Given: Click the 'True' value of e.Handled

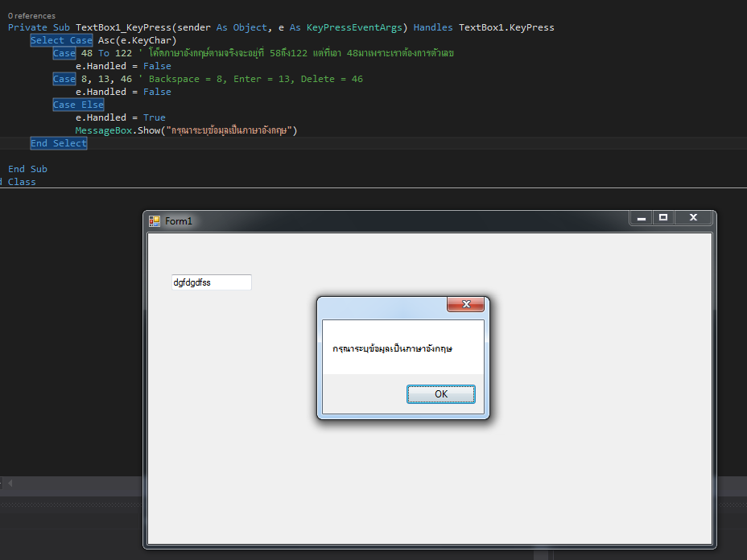Looking at the screenshot, I should [154, 117].
